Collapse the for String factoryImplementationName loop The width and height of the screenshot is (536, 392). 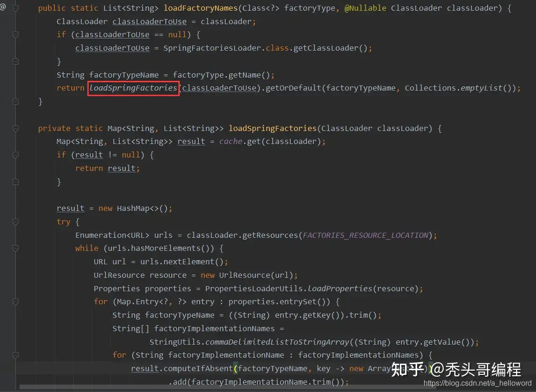tap(15, 355)
